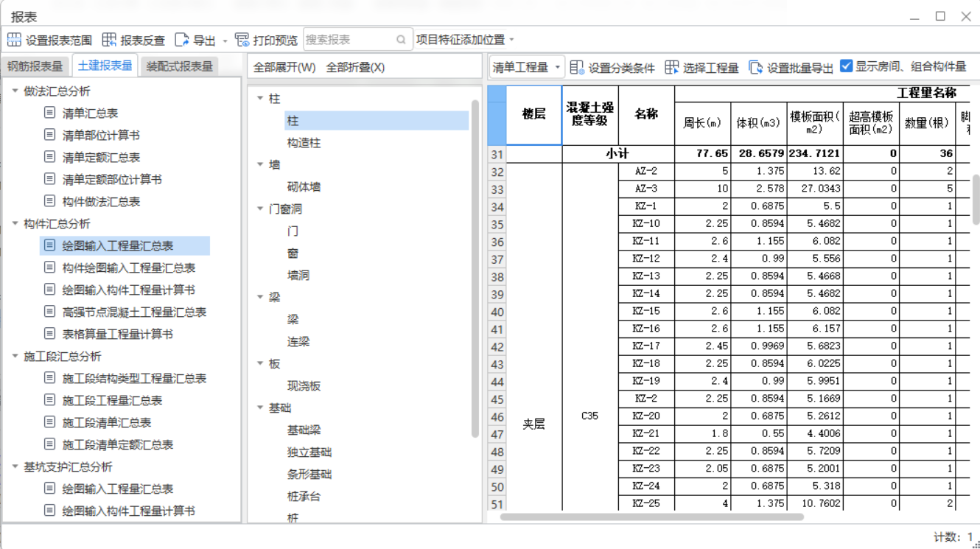Select 连梁 in category list
Image resolution: width=980 pixels, height=549 pixels.
point(298,341)
